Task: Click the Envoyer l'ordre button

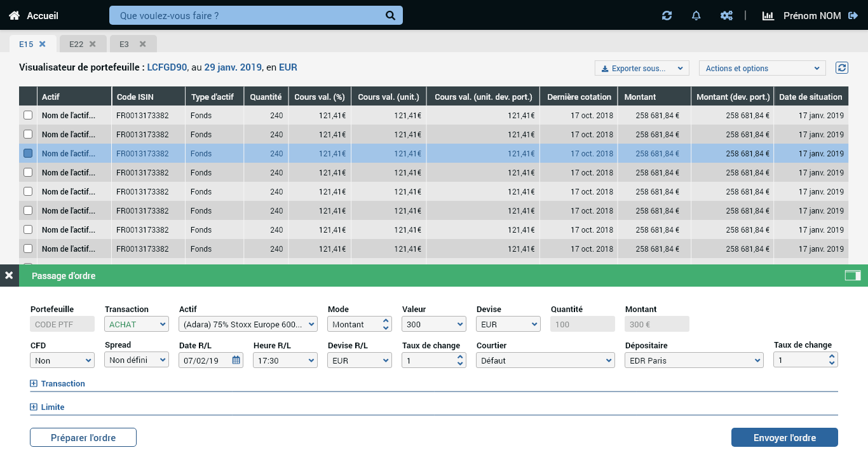Action: pos(784,437)
